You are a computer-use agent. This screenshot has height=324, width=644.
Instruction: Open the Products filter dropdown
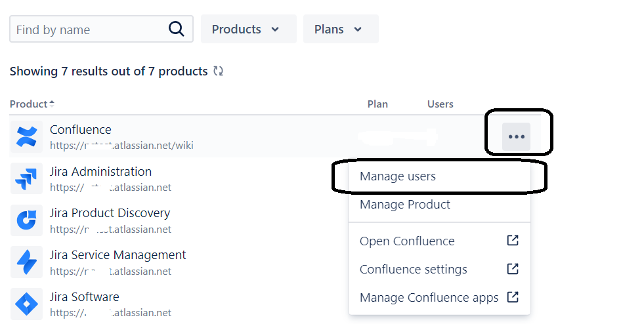247,30
